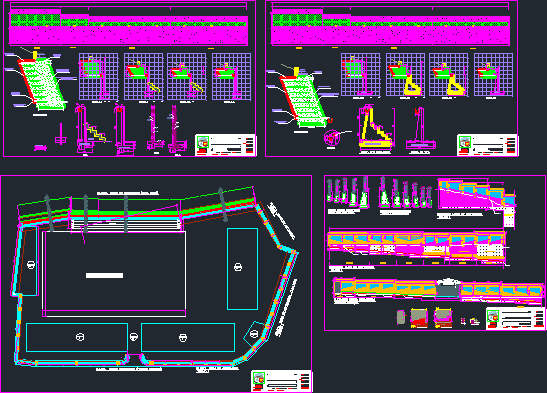Select the yellow retaining wall section in the top-right sheet
Image resolution: width=547 pixels, height=393 pixels.
(376, 128)
